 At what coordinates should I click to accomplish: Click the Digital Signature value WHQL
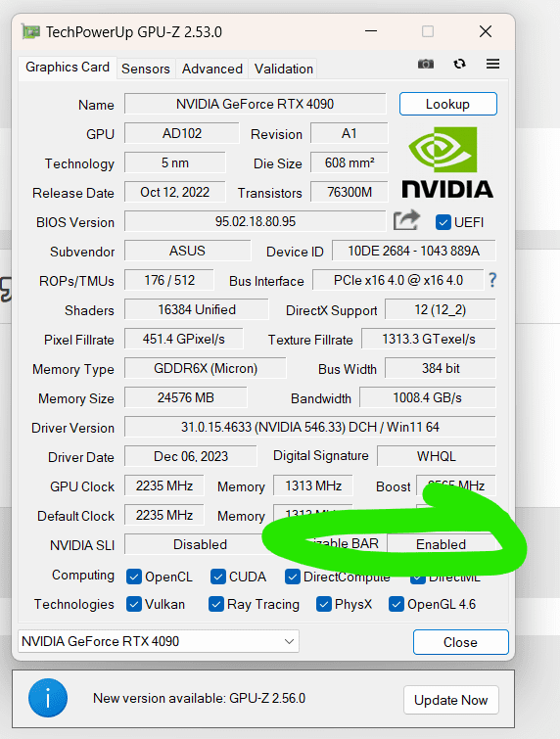click(x=436, y=456)
